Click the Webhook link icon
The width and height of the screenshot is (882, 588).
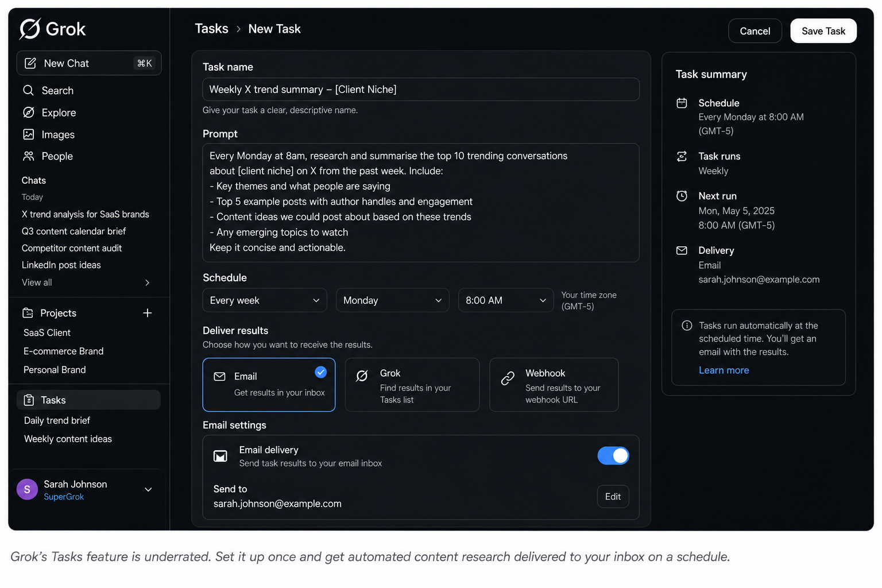[508, 378]
